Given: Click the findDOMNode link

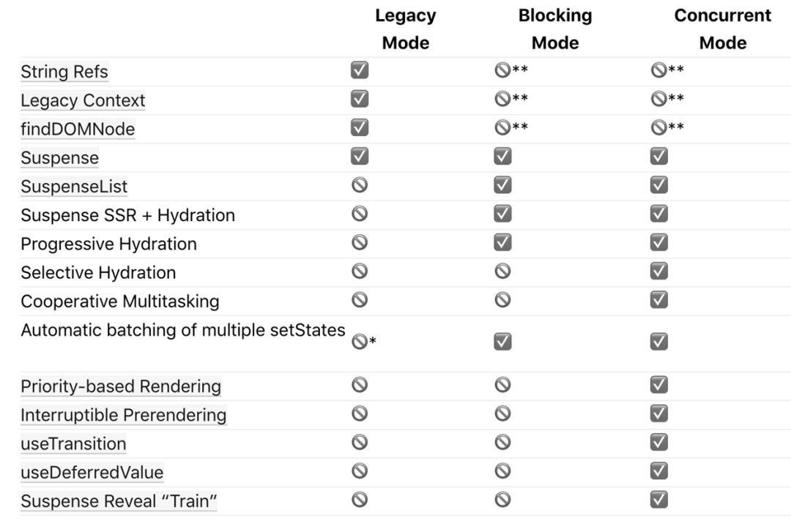Looking at the screenshot, I should [78, 130].
